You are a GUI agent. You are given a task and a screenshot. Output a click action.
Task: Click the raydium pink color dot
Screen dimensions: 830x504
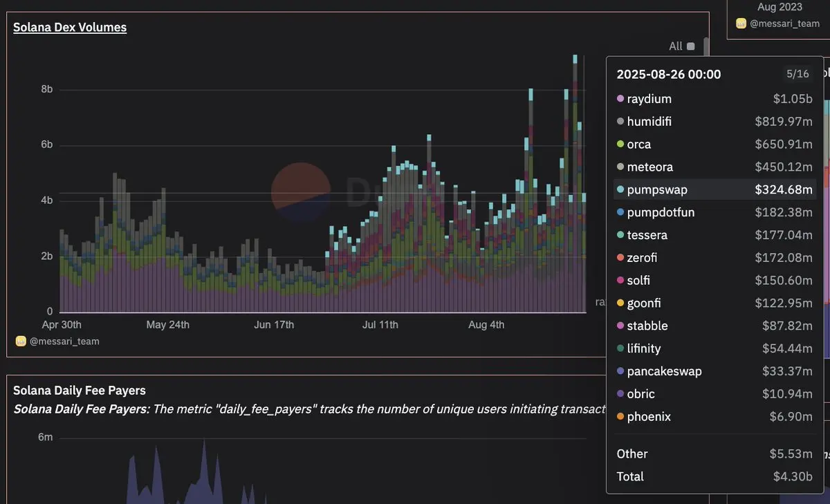[x=620, y=100]
